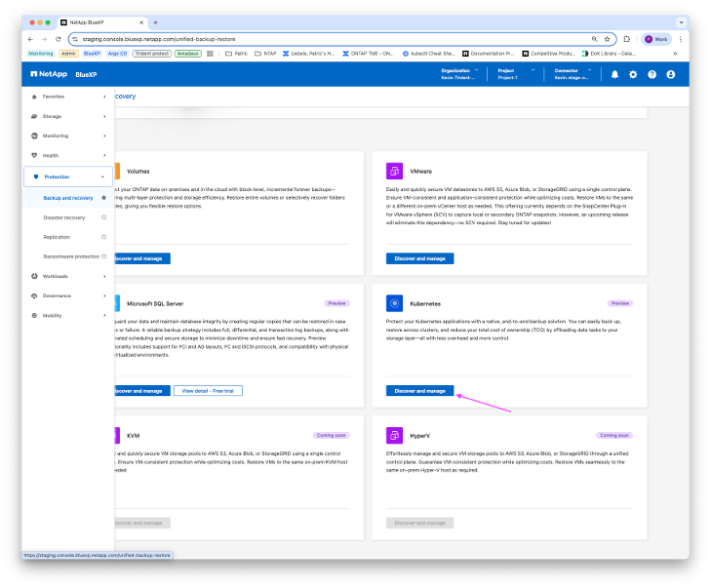Unfavorite Backup and recovery star
Screen dimensions: 711x588
pyautogui.click(x=103, y=198)
